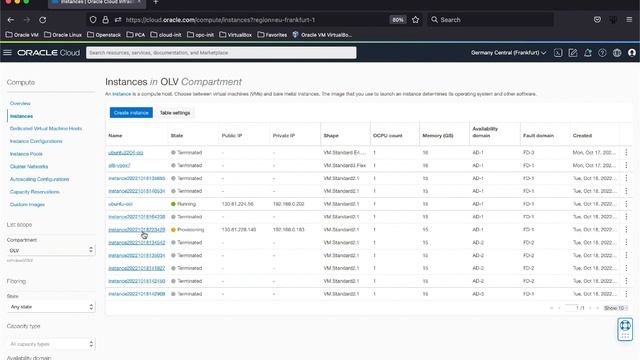Open a new browser tab with plus
The height and width of the screenshot is (360, 640).
click(156, 2)
